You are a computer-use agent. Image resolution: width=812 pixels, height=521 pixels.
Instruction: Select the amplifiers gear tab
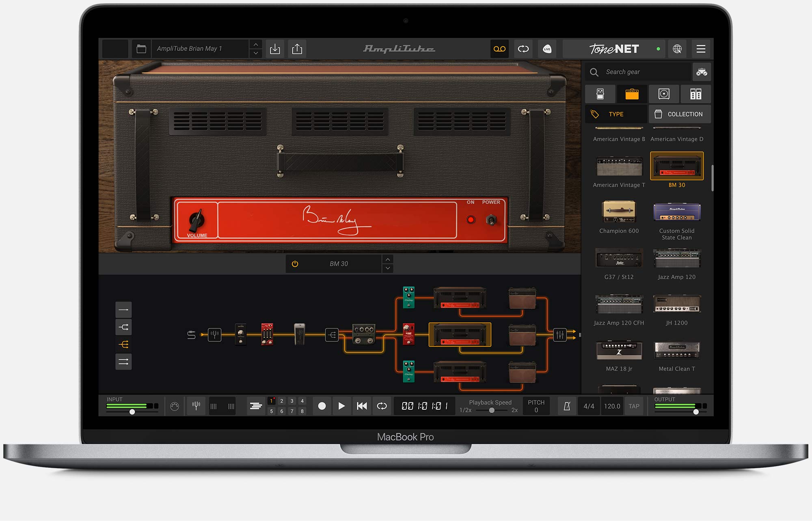632,94
